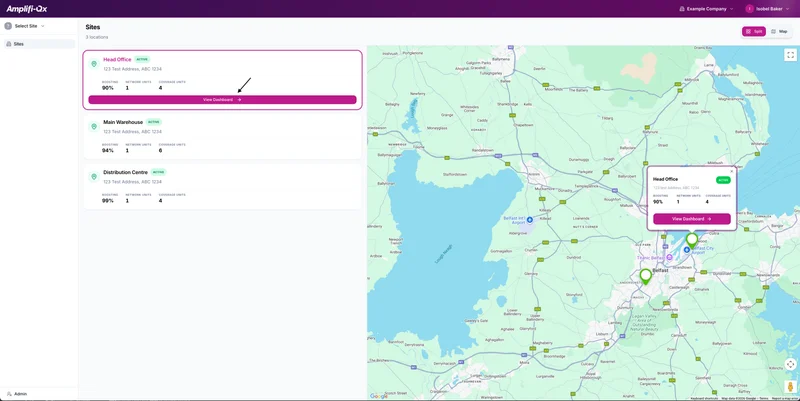Click the map recenter location icon
The width and height of the screenshot is (800, 401).
790,364
